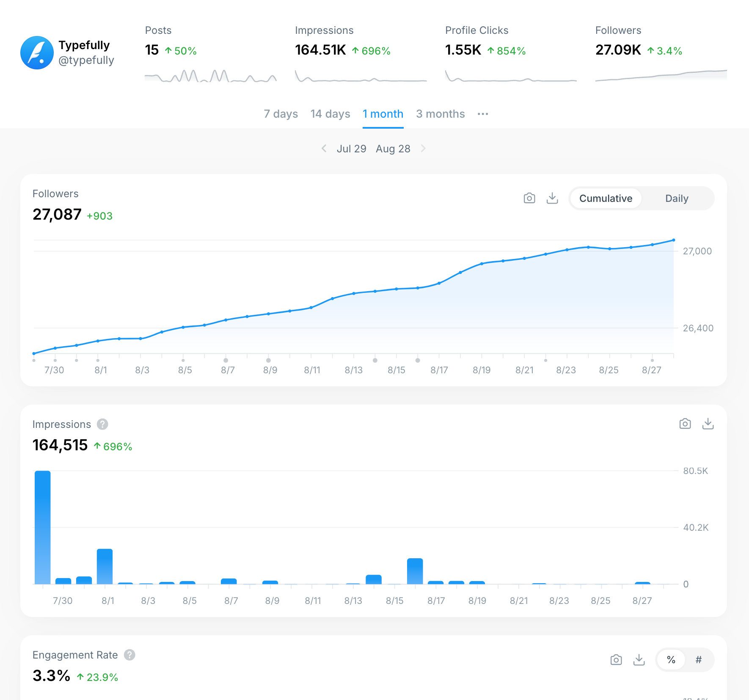Capture the Followers chart with the camera icon
Screen dimensions: 749x700
[529, 198]
